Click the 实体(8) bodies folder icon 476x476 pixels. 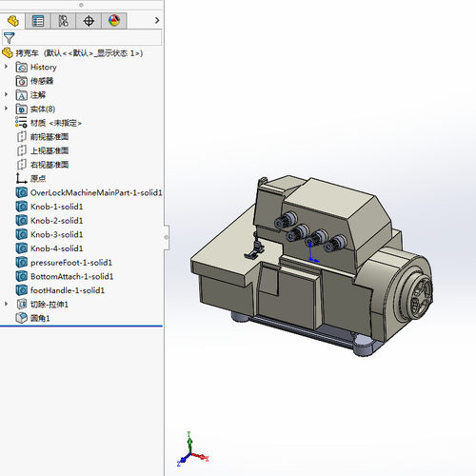coord(22,109)
